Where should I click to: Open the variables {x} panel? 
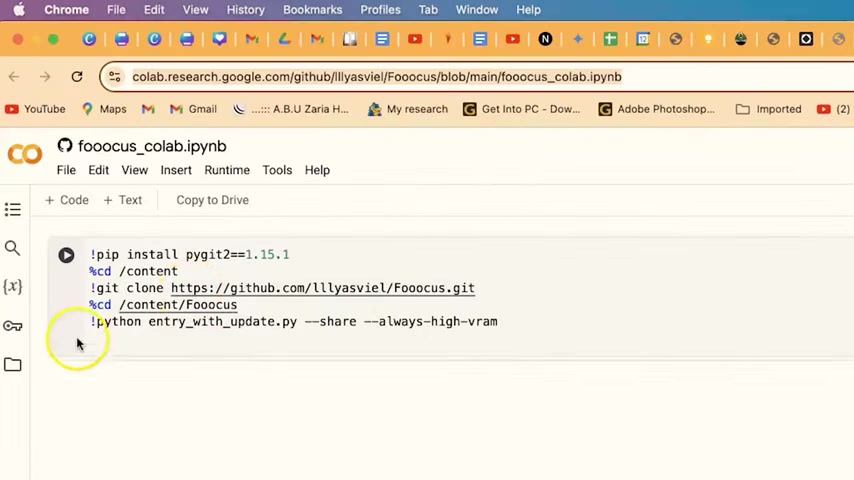pyautogui.click(x=13, y=287)
